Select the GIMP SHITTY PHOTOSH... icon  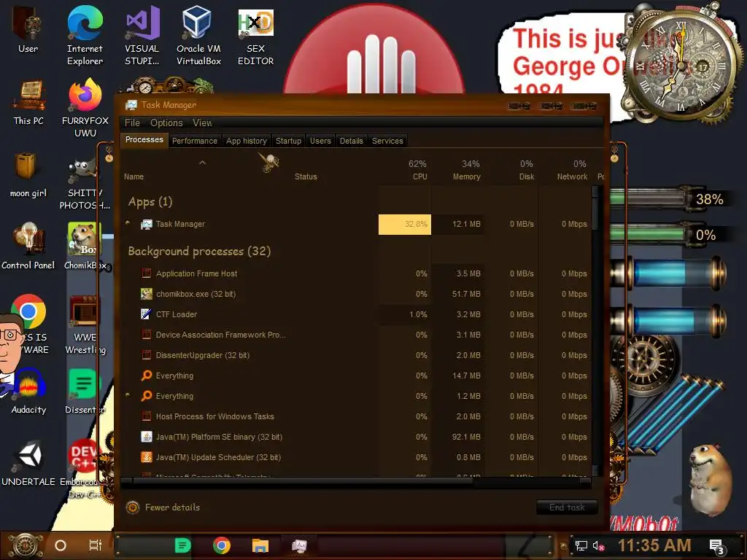(85, 184)
